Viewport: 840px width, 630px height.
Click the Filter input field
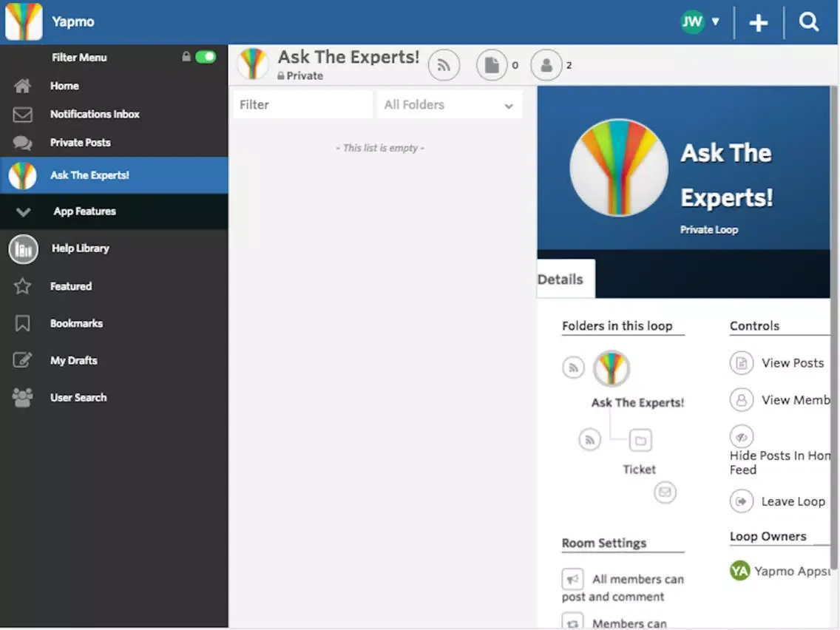pos(302,104)
